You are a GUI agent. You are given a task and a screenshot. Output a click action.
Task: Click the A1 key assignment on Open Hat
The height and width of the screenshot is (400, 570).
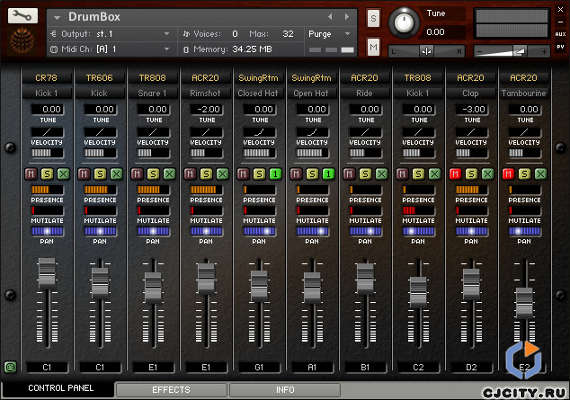point(312,367)
